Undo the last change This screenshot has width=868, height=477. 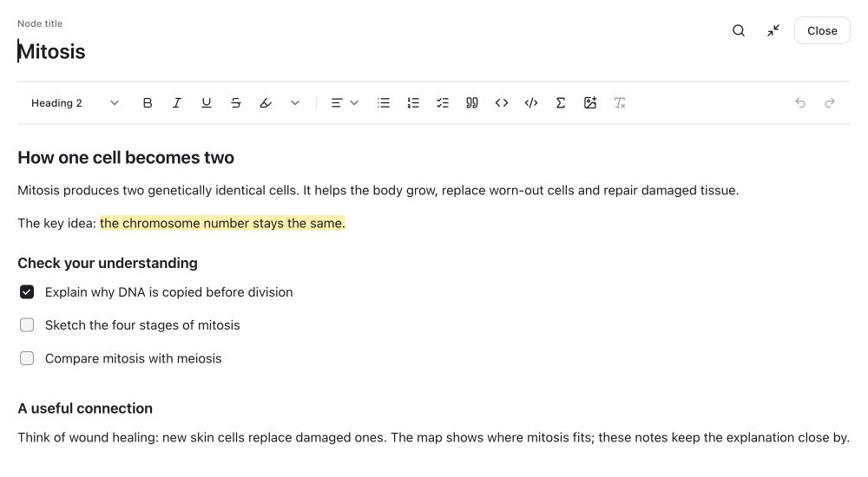pyautogui.click(x=800, y=103)
